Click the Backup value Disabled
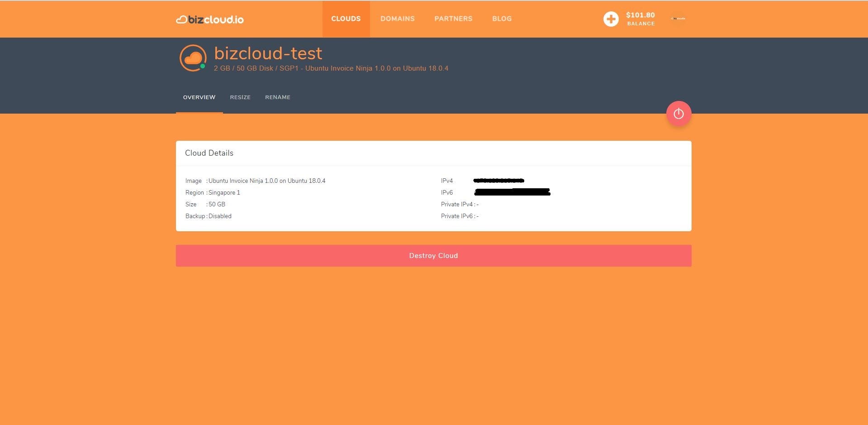Screen dimensions: 868x425 [x=220, y=216]
